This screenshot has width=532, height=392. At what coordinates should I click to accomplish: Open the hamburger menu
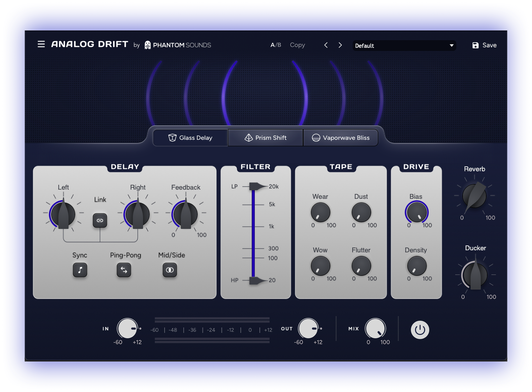(41, 44)
